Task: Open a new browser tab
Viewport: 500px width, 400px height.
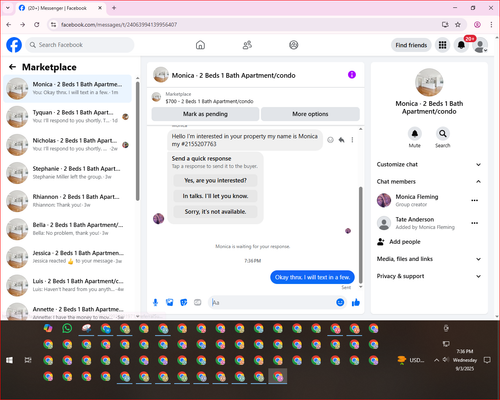Action: pyautogui.click(x=114, y=8)
